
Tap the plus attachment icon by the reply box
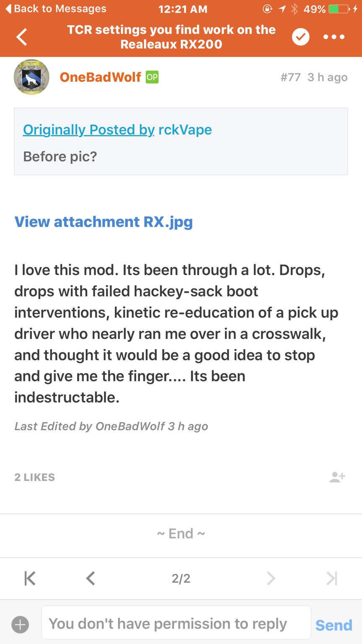pyautogui.click(x=20, y=625)
